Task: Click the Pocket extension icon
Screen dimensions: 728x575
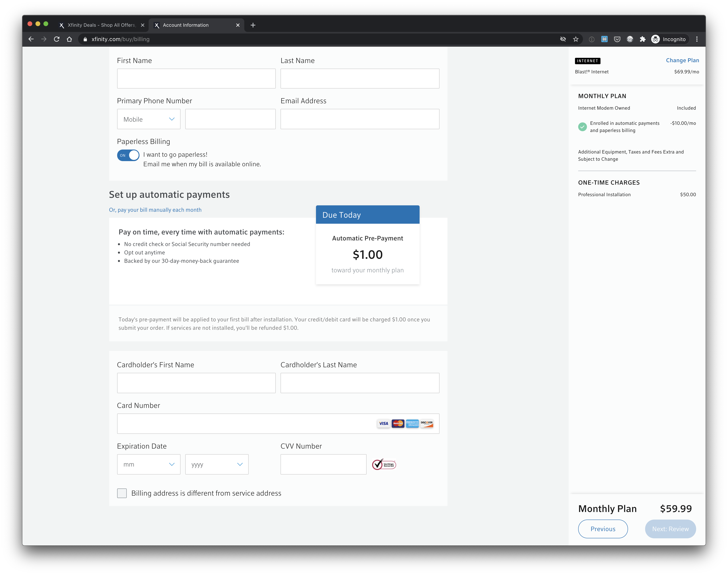Action: (x=617, y=39)
